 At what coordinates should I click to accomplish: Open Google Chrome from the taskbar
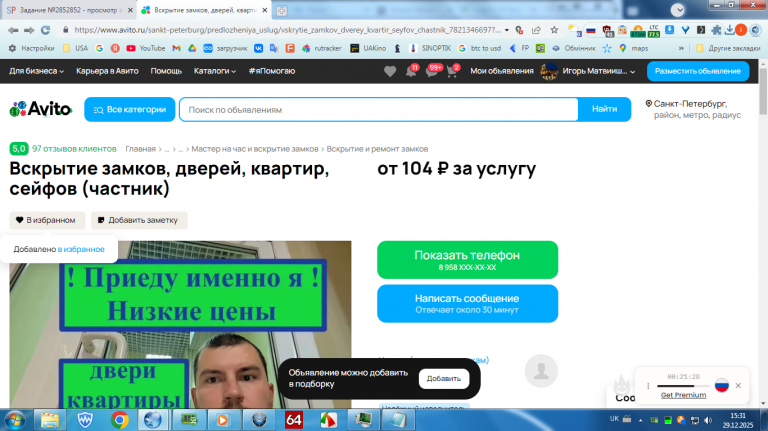(120, 420)
